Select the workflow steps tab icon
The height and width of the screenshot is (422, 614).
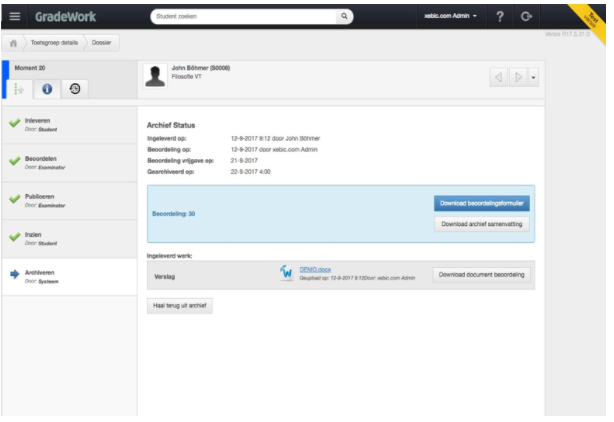click(19, 89)
